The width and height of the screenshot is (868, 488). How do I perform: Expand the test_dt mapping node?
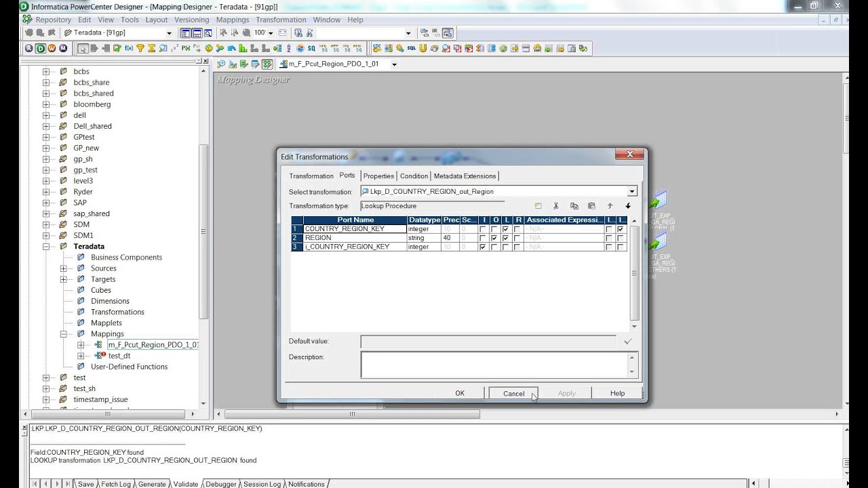point(81,356)
